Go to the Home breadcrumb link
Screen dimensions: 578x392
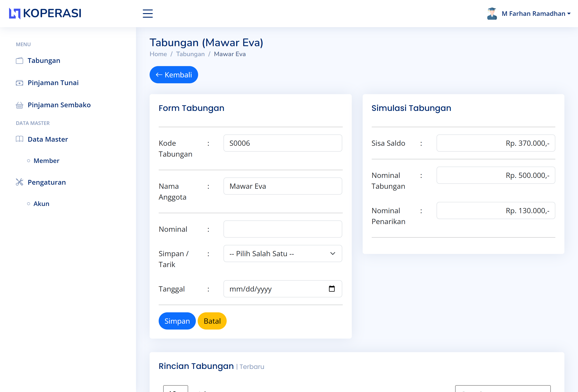click(158, 54)
